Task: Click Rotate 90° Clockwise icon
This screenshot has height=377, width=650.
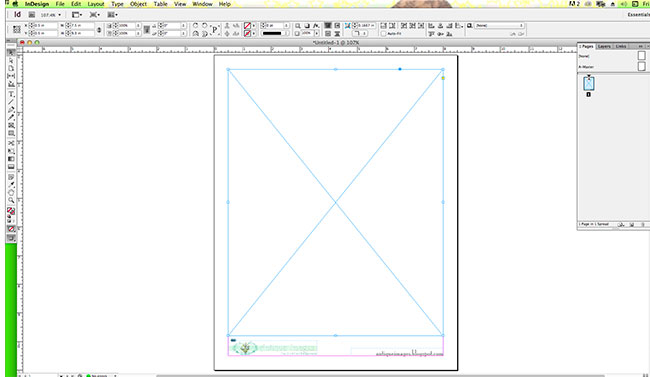Action: (195, 26)
